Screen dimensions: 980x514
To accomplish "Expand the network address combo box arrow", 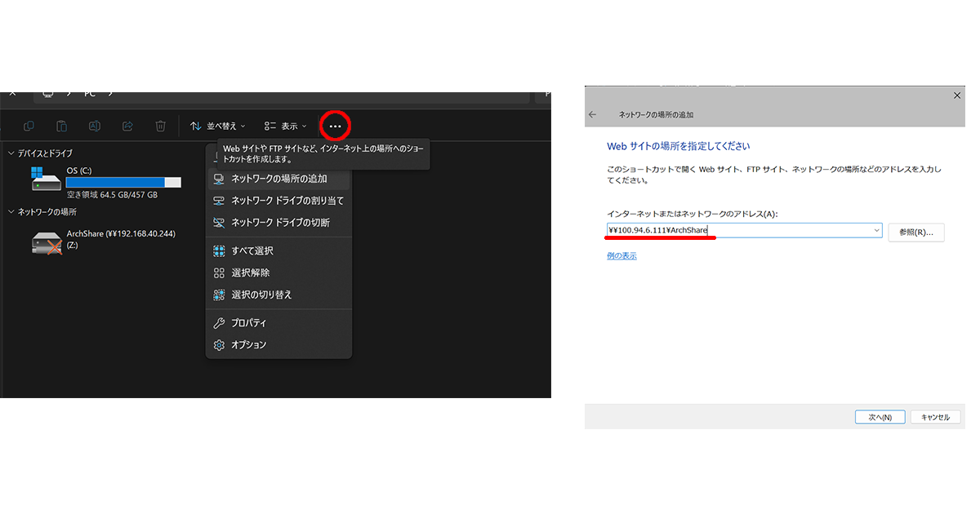I will coord(877,231).
